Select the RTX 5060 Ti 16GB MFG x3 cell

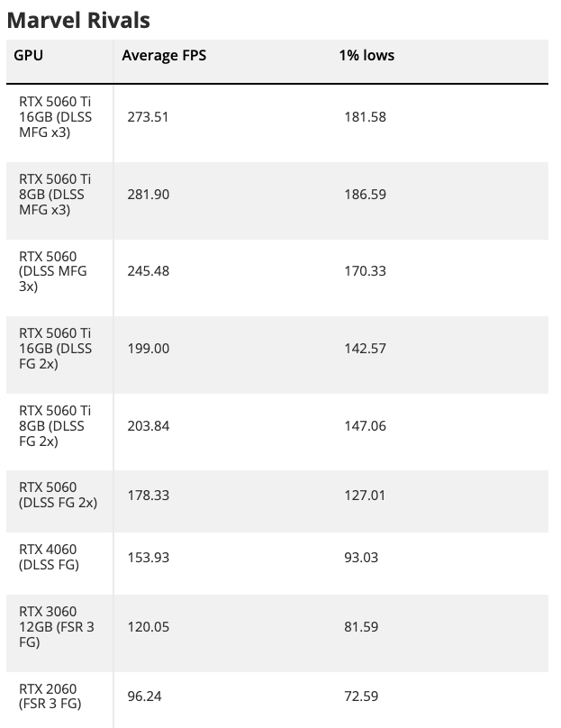(56, 117)
